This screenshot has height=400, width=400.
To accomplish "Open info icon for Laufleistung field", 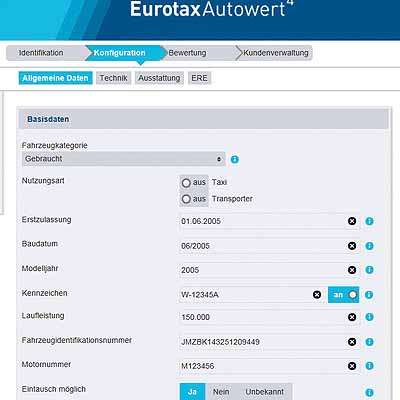I will [x=369, y=317].
